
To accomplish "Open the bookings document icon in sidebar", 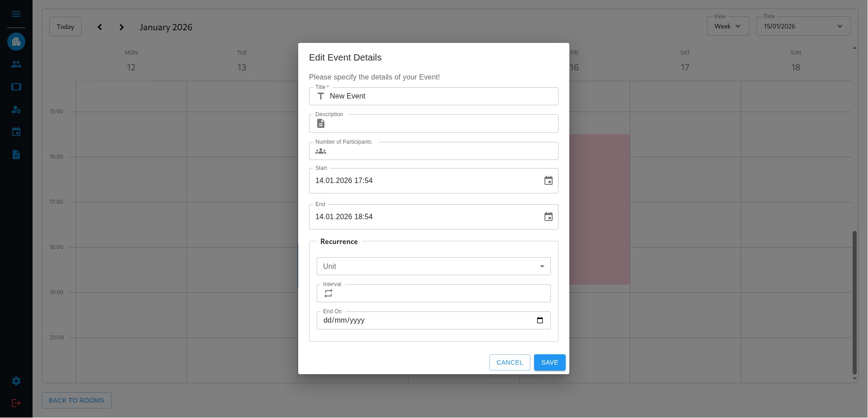I will [x=16, y=155].
